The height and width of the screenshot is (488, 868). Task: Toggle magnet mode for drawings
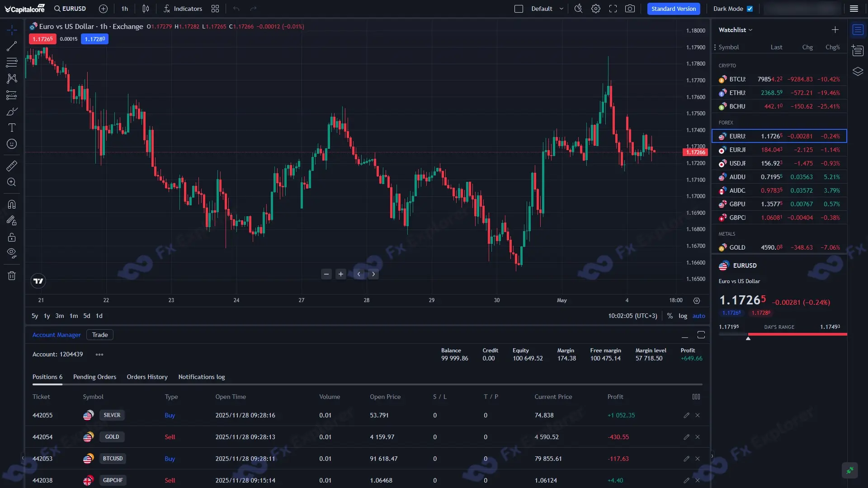tap(12, 204)
